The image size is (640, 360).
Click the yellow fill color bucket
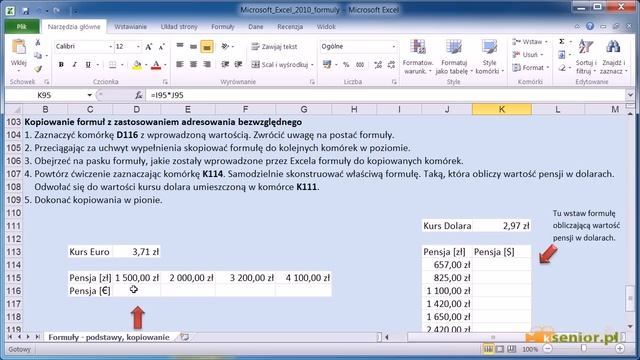click(137, 64)
